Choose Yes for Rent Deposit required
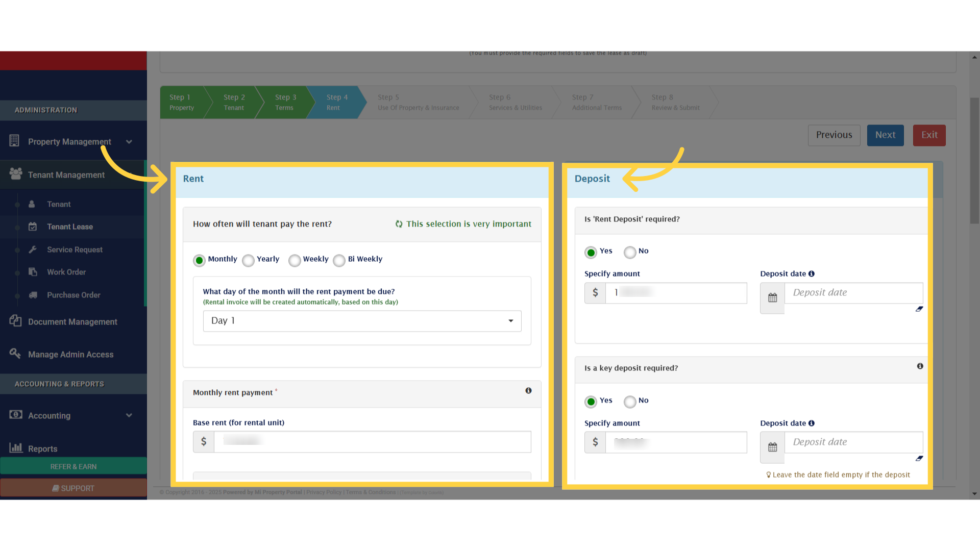 pos(591,253)
